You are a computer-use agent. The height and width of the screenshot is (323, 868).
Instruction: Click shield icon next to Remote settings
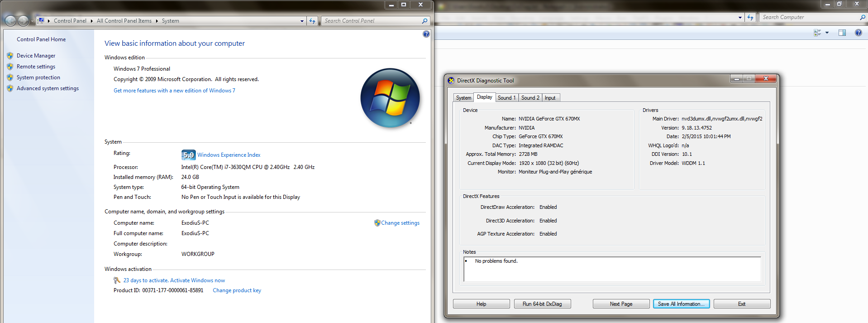coord(10,67)
